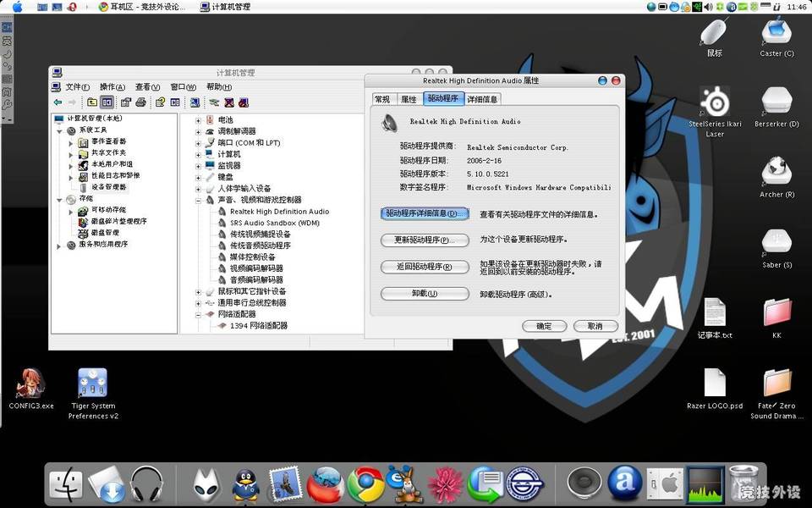Open the 记事本.txt desktop file
This screenshot has width=812, height=508.
click(x=715, y=313)
